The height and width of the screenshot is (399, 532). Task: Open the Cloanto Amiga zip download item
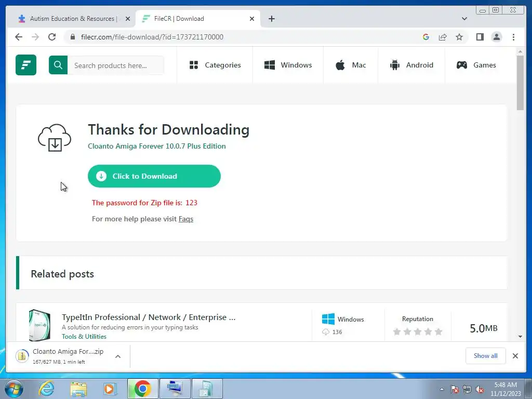click(60, 356)
